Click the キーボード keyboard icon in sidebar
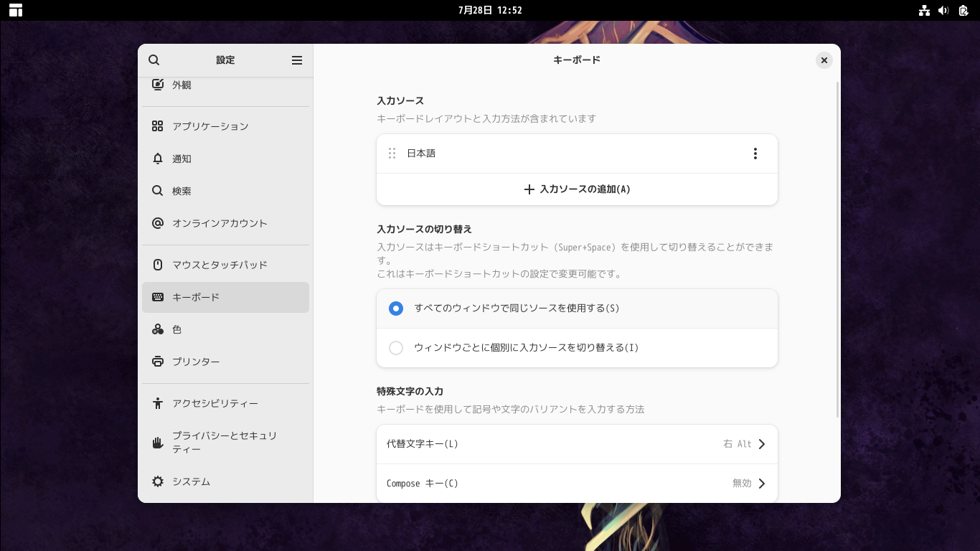 [x=158, y=297]
